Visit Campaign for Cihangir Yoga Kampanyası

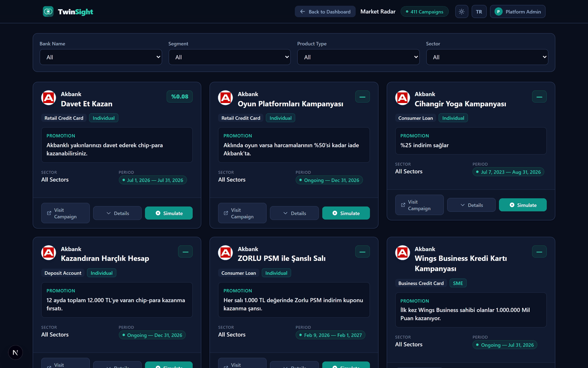pyautogui.click(x=419, y=205)
